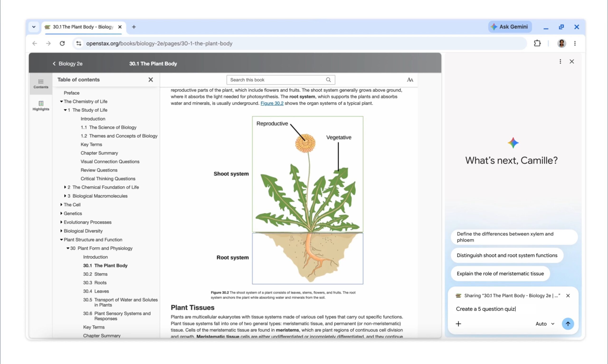
Task: Open the Chrome profile avatar
Action: [x=562, y=43]
